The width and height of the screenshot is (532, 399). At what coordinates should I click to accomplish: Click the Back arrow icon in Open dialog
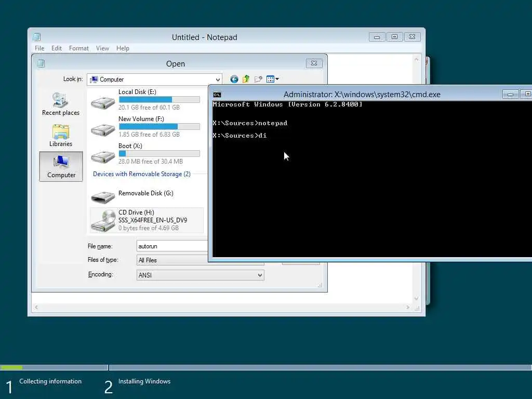234,79
